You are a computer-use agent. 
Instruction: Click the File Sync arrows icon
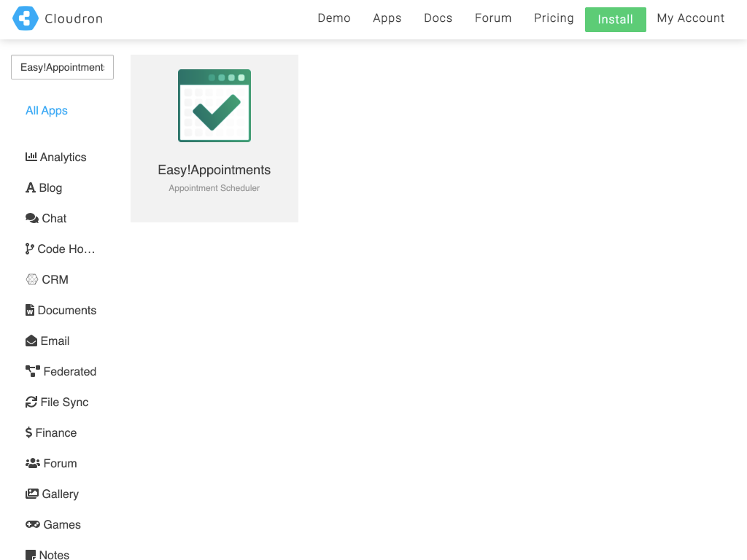click(x=31, y=402)
